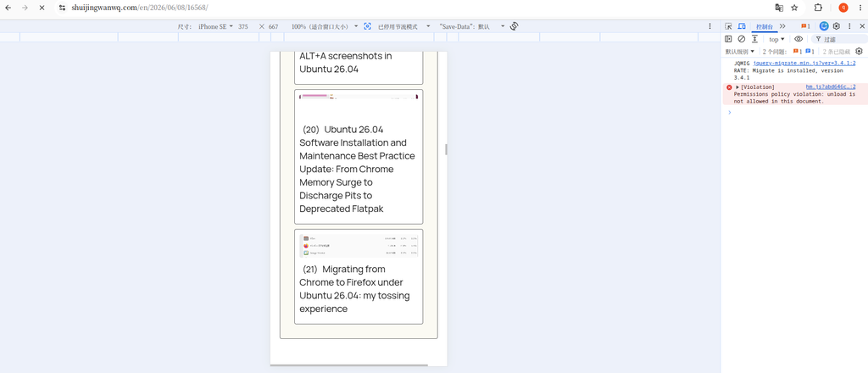Toggle the device toolbar icon in DevTools

click(742, 26)
